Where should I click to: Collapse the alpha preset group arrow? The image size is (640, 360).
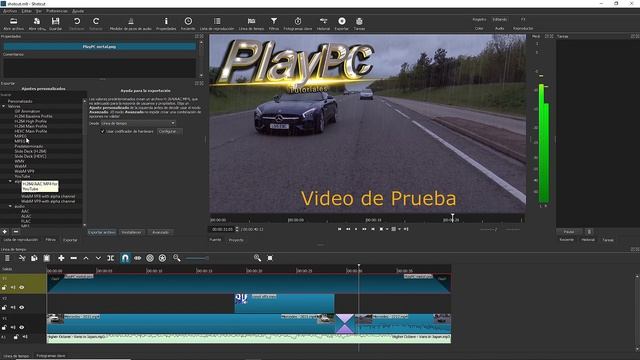[x=11, y=181]
